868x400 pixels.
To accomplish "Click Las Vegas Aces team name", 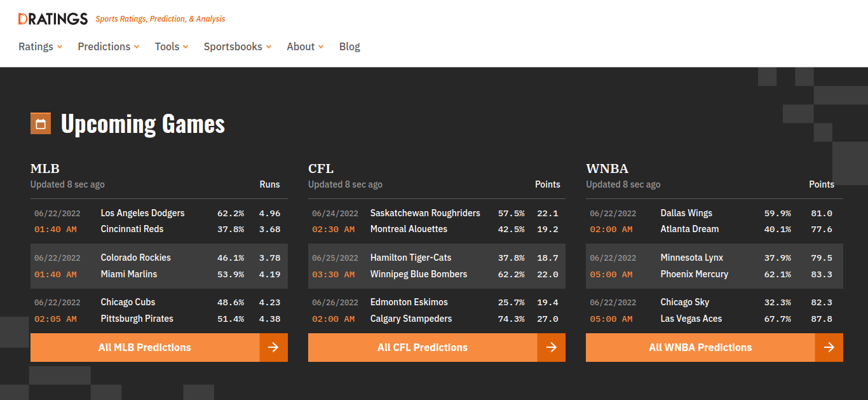I will click(691, 319).
